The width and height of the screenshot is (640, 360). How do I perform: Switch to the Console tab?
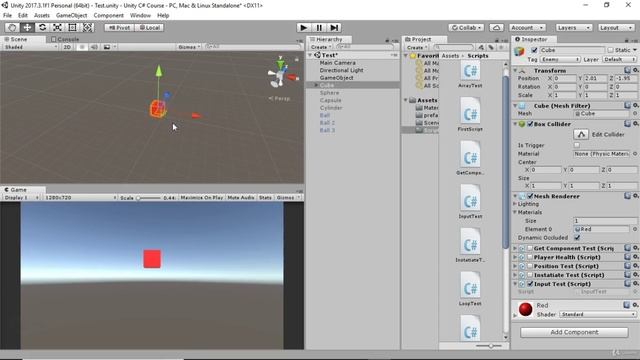pyautogui.click(x=65, y=39)
